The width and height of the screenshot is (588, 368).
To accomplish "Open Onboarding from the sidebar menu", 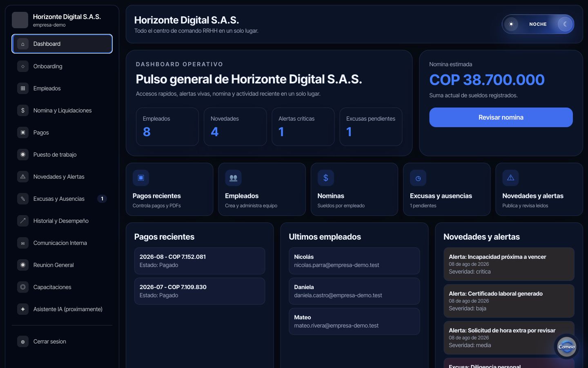I will point(62,66).
